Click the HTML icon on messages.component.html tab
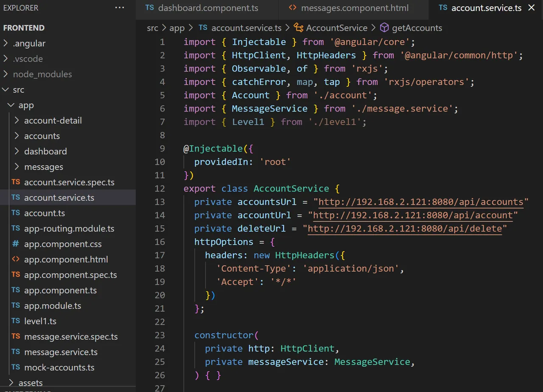This screenshot has width=543, height=392. [293, 8]
